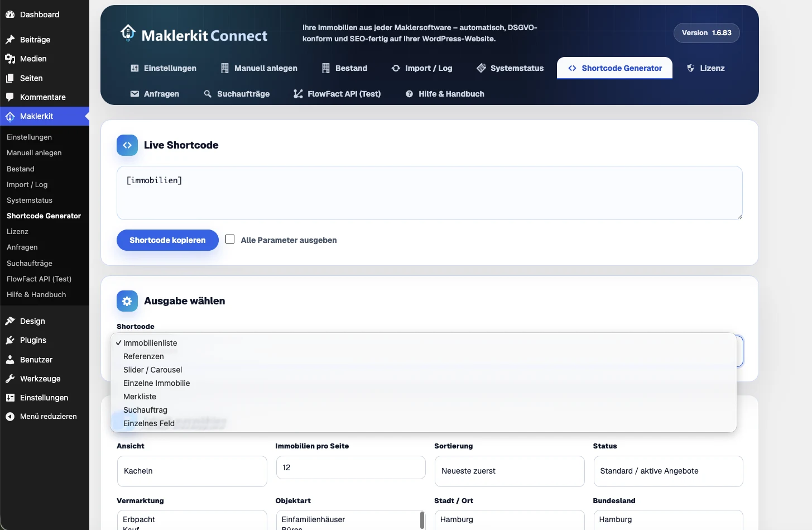
Task: Click the WordPress Einstellungen sliders icon
Action: point(10,398)
